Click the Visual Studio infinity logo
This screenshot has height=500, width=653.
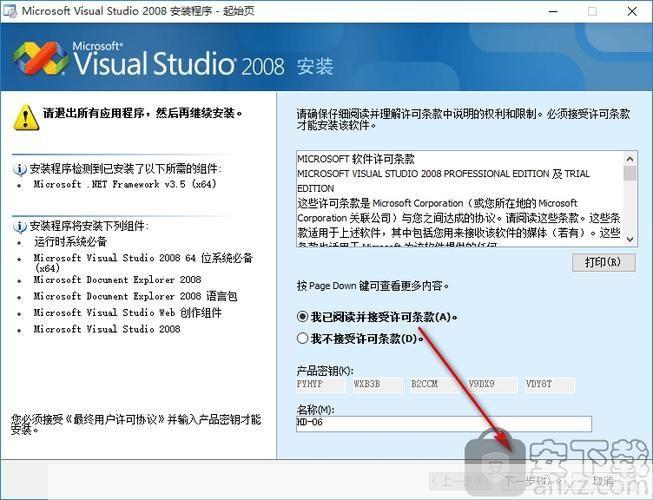tap(40, 58)
